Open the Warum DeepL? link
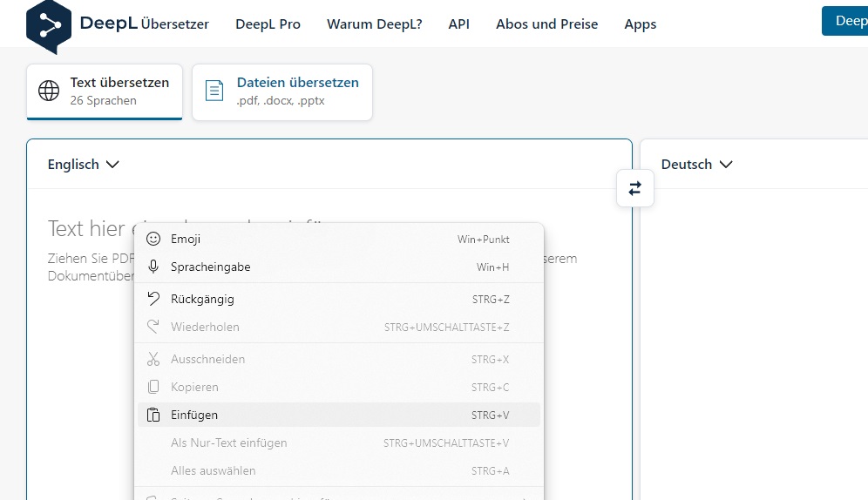 click(x=374, y=24)
